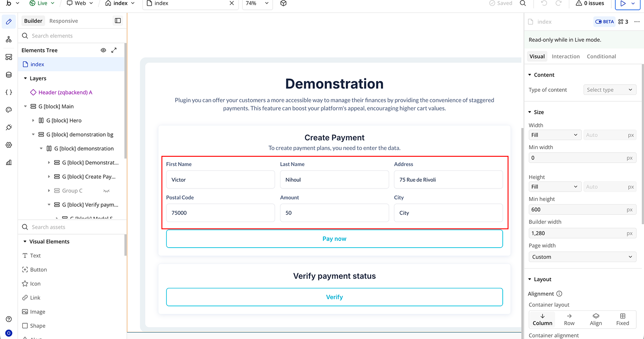
Task: Open the Type of content dropdown
Action: (x=610, y=90)
